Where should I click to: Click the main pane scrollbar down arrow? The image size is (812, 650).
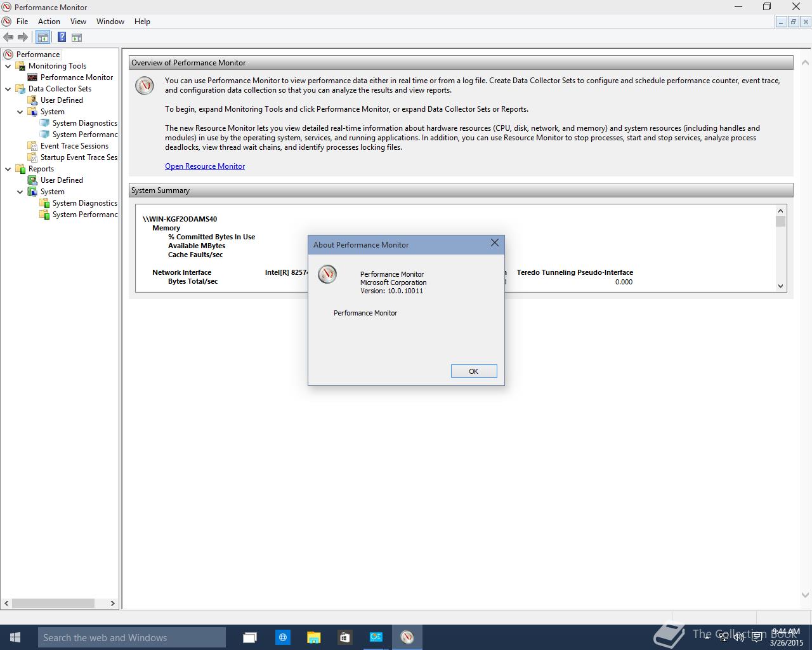click(x=806, y=595)
